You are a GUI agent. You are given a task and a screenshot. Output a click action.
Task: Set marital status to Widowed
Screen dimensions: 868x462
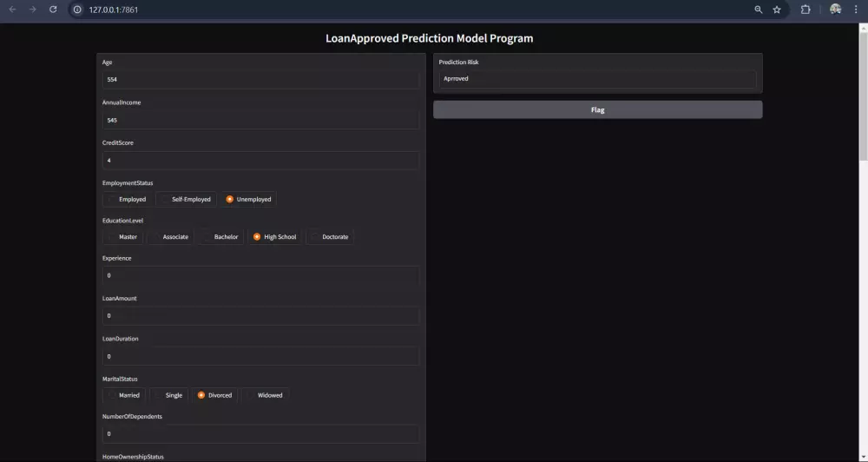[265, 395]
